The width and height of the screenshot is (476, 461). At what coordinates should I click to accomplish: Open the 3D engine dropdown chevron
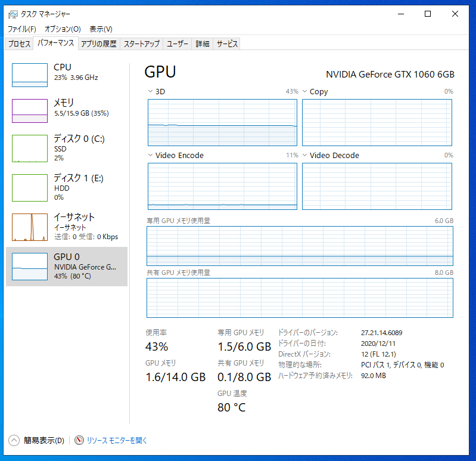[150, 91]
